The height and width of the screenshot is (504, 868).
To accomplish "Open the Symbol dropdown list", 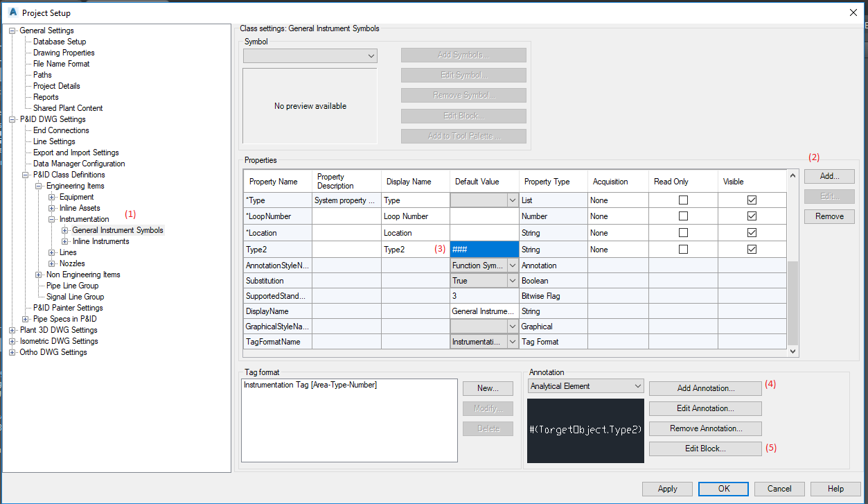I will point(371,55).
